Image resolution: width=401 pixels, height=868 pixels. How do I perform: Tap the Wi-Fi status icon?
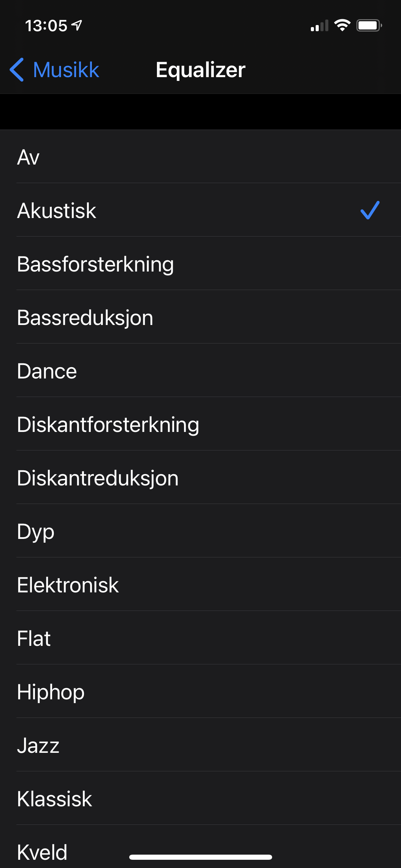342,25
